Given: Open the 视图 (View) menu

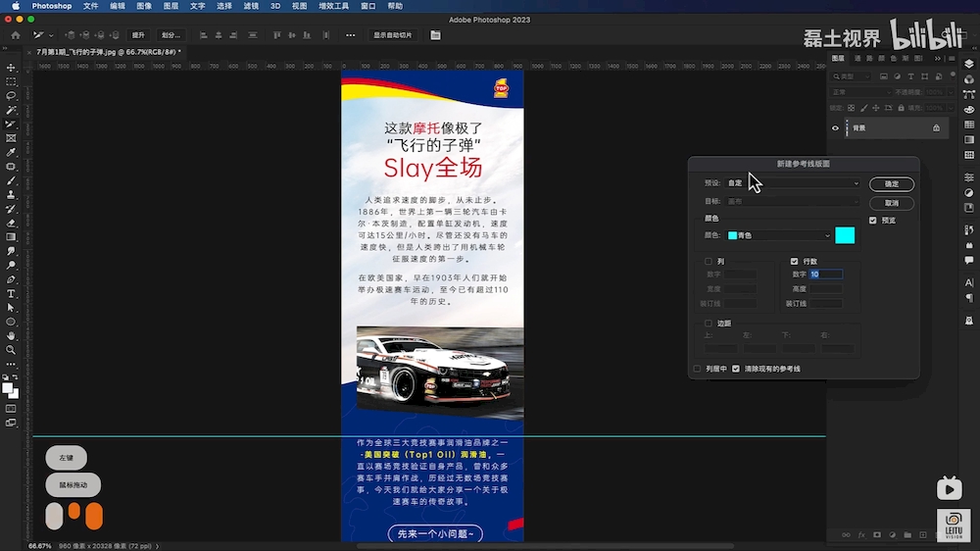Looking at the screenshot, I should click(x=299, y=6).
